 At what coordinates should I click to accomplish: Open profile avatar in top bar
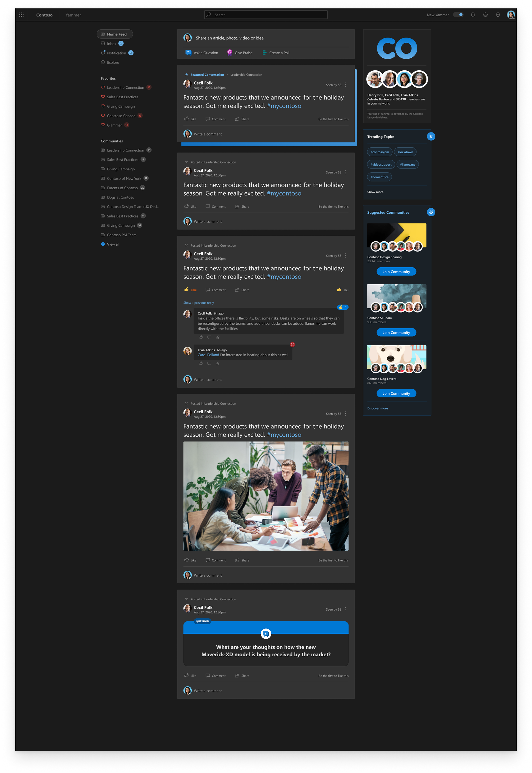(511, 15)
